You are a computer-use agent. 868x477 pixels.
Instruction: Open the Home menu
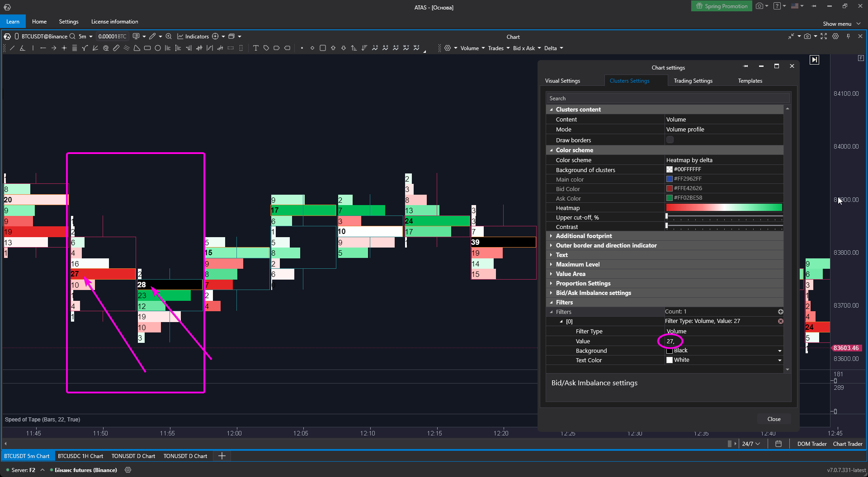[39, 21]
